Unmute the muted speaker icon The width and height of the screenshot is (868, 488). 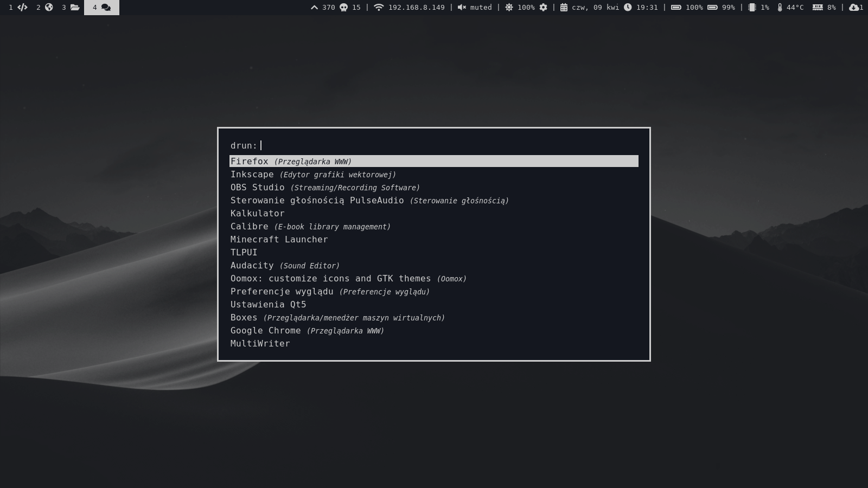pos(462,8)
